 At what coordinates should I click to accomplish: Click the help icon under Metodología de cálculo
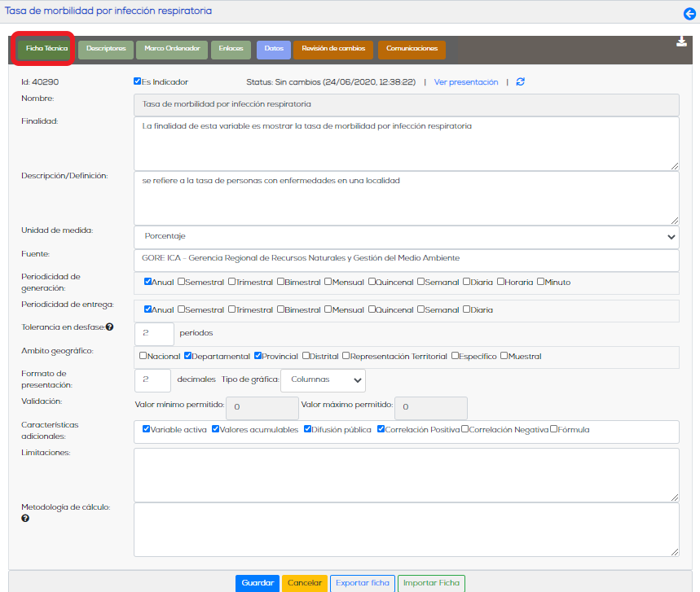[25, 519]
